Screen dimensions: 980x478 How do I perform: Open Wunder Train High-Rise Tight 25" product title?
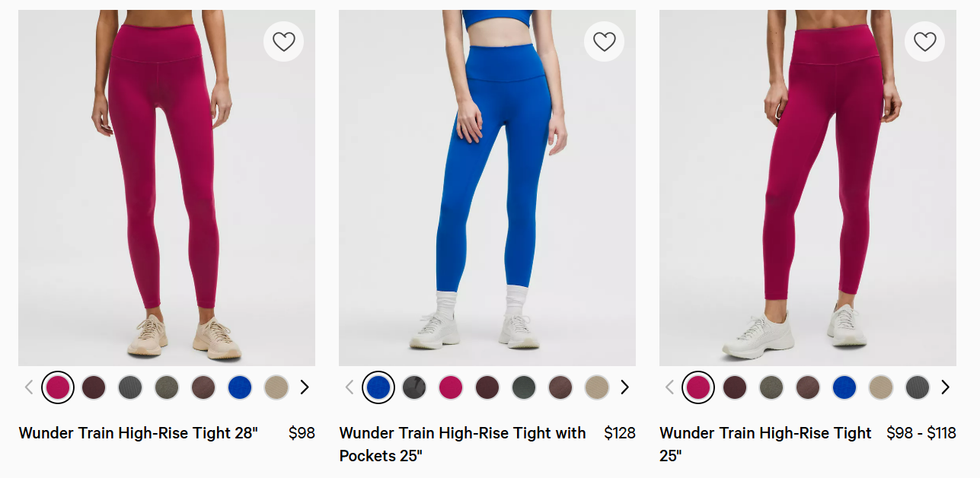(x=765, y=445)
